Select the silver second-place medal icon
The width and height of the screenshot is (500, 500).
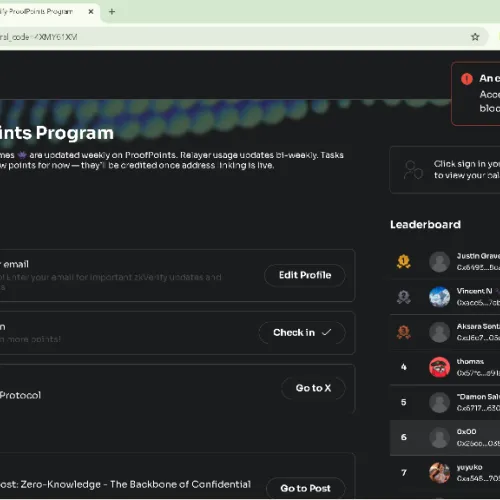point(403,297)
